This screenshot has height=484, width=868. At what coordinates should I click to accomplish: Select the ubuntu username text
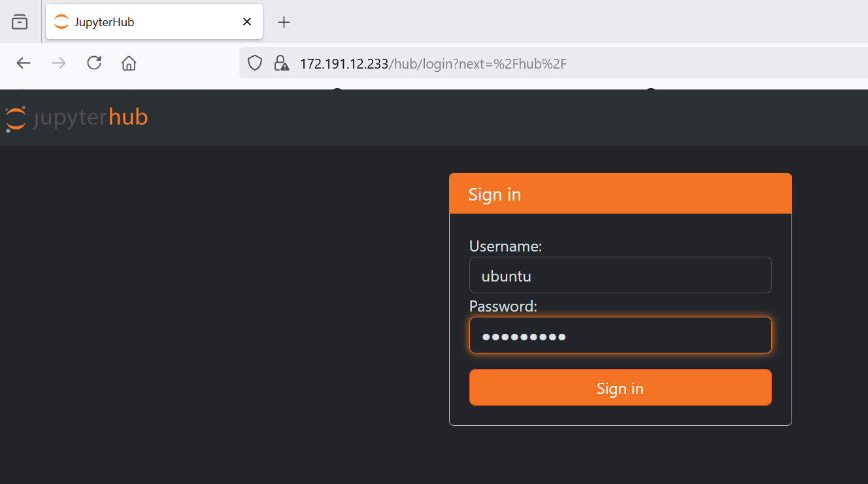(505, 276)
